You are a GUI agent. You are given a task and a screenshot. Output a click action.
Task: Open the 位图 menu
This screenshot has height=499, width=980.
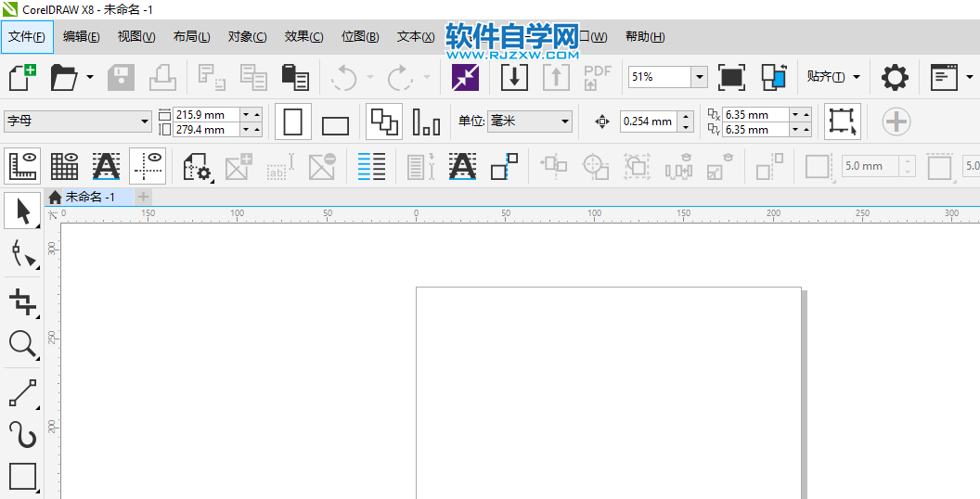(360, 37)
